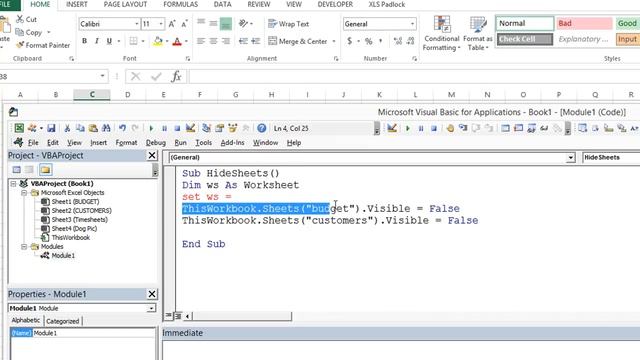This screenshot has width=640, height=360.
Task: Collapse the Microsoft Excel Objects folder
Action: pos(24,193)
